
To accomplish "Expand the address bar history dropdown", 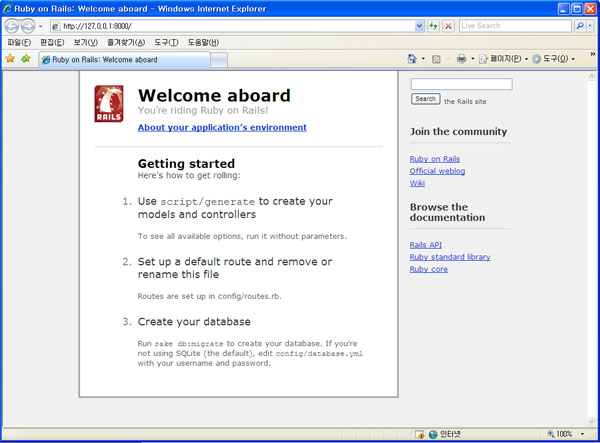I will [x=419, y=26].
